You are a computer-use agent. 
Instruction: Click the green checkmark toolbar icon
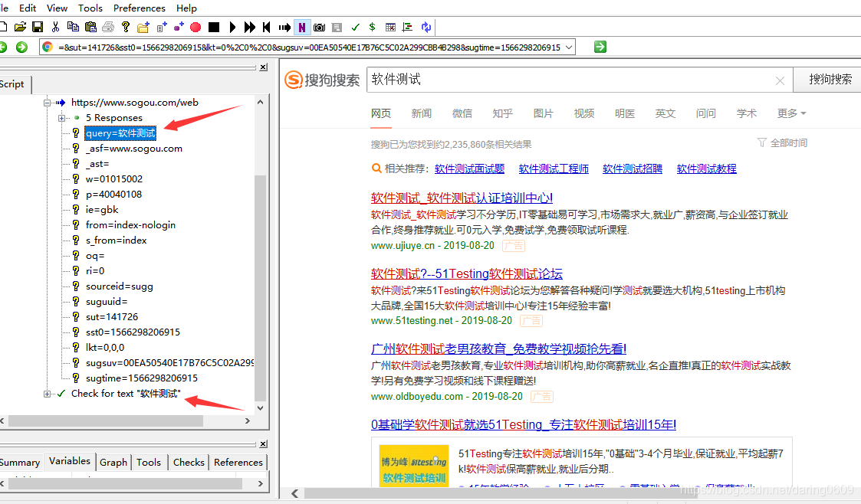(x=355, y=27)
